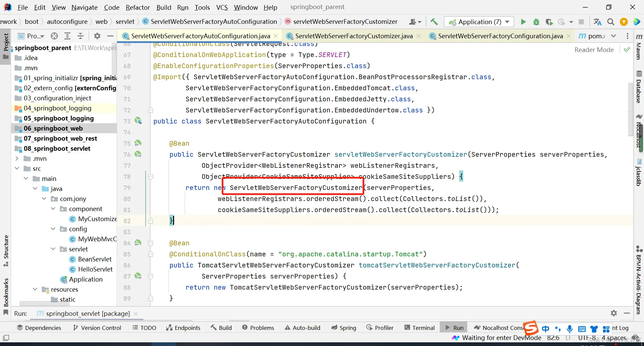Open the Bookmarks tool window
644x346 pixels.
pos(6,296)
